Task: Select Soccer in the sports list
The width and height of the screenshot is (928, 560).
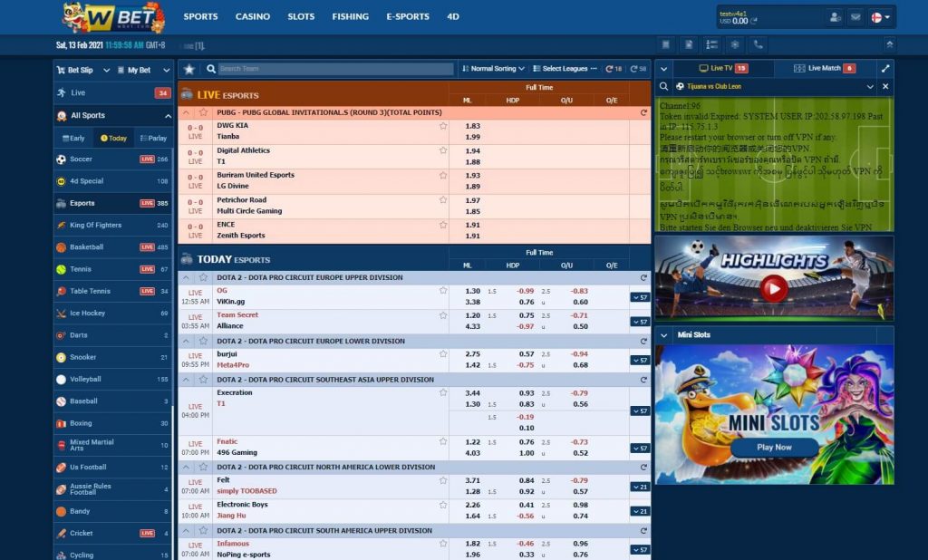Action: (x=112, y=159)
